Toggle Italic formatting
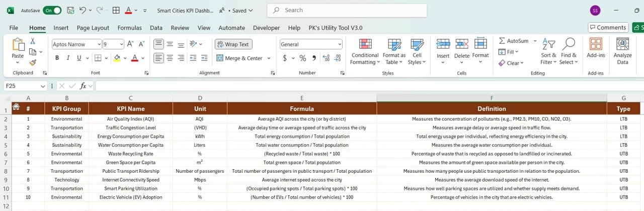644x211 pixels. tap(68, 58)
